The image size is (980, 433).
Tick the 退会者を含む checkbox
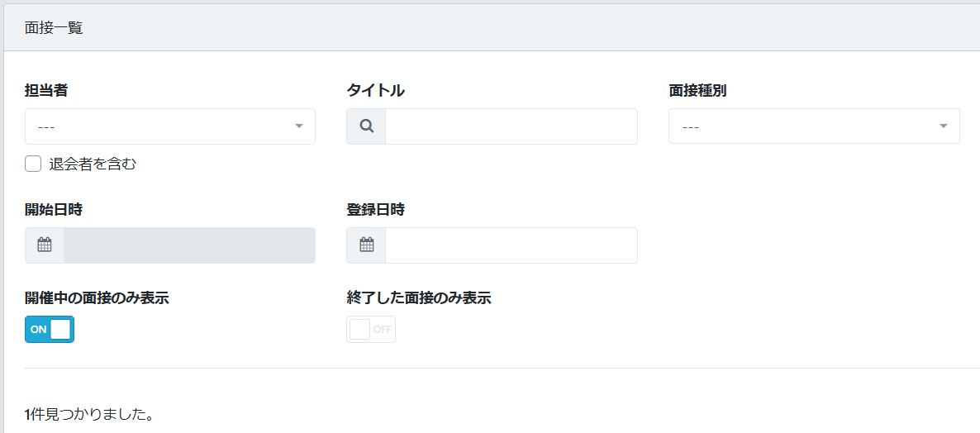tap(33, 164)
